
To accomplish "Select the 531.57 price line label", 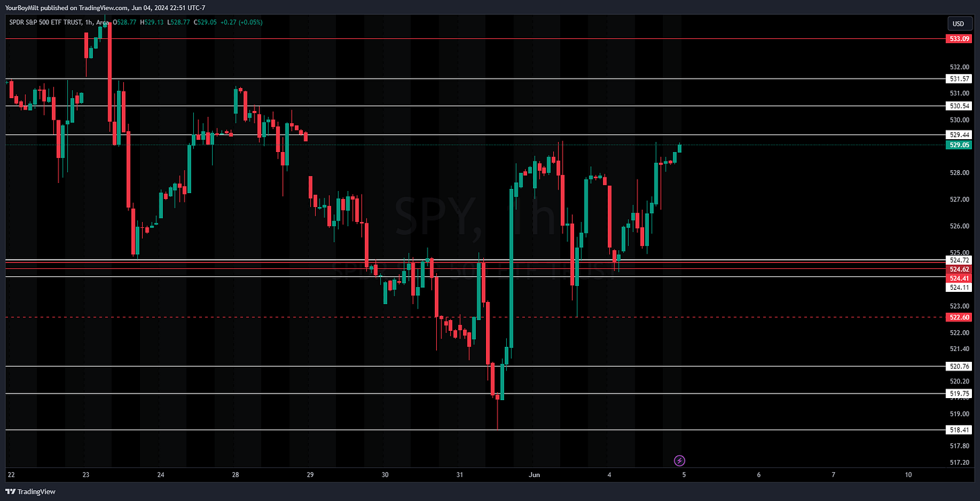I will [x=958, y=79].
